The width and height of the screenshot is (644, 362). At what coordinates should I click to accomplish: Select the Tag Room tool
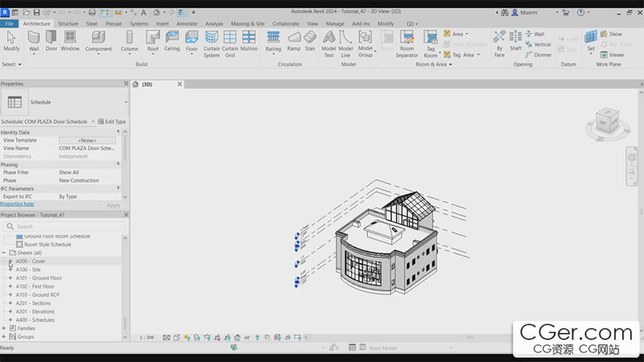coord(430,43)
